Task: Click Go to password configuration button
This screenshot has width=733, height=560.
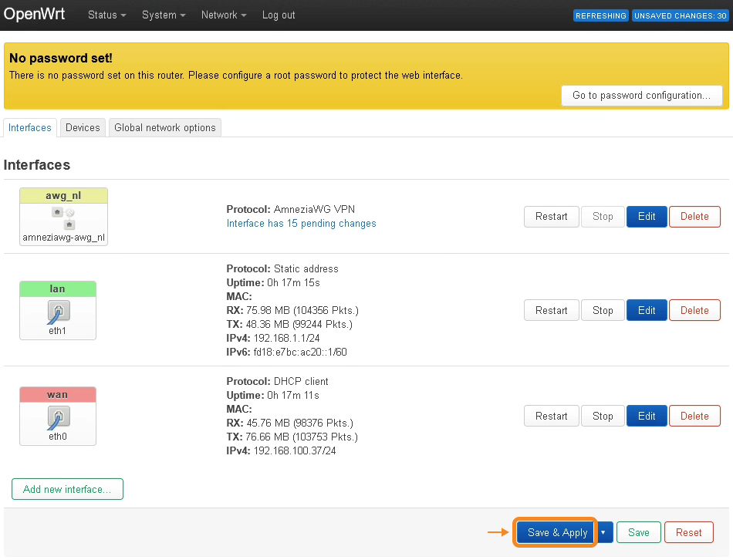Action: (641, 96)
